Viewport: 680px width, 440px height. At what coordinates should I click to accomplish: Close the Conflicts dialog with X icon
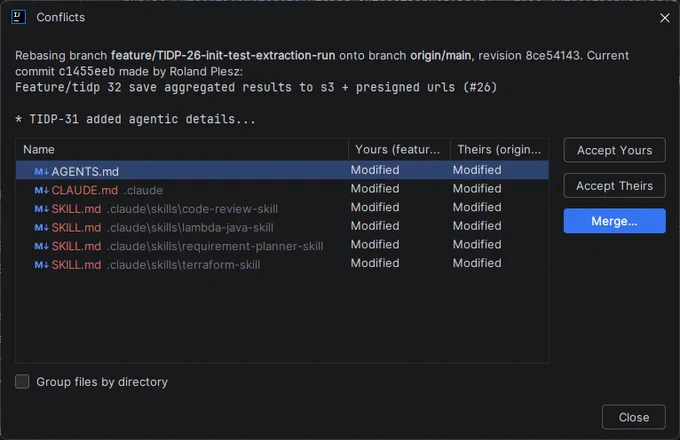coord(664,18)
